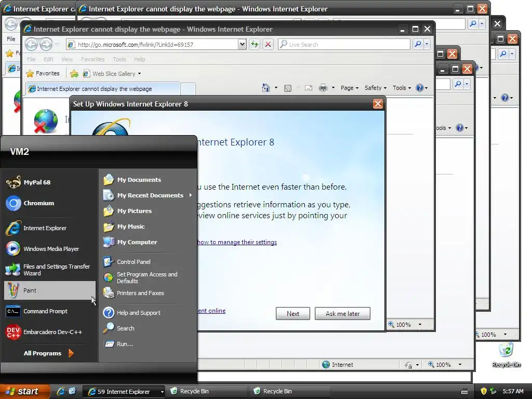Select the 'Internet Explorer cannot display' tab
Screen dimensions: 532x399
(103, 88)
